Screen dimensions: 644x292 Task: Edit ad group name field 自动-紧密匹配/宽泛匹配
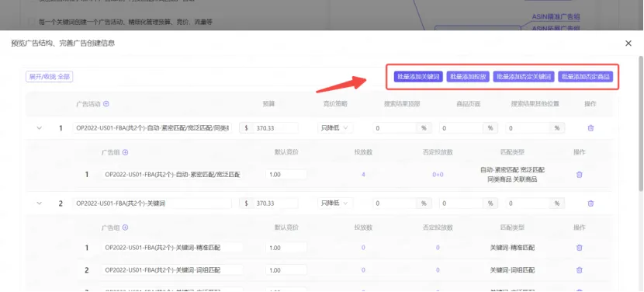172,175
